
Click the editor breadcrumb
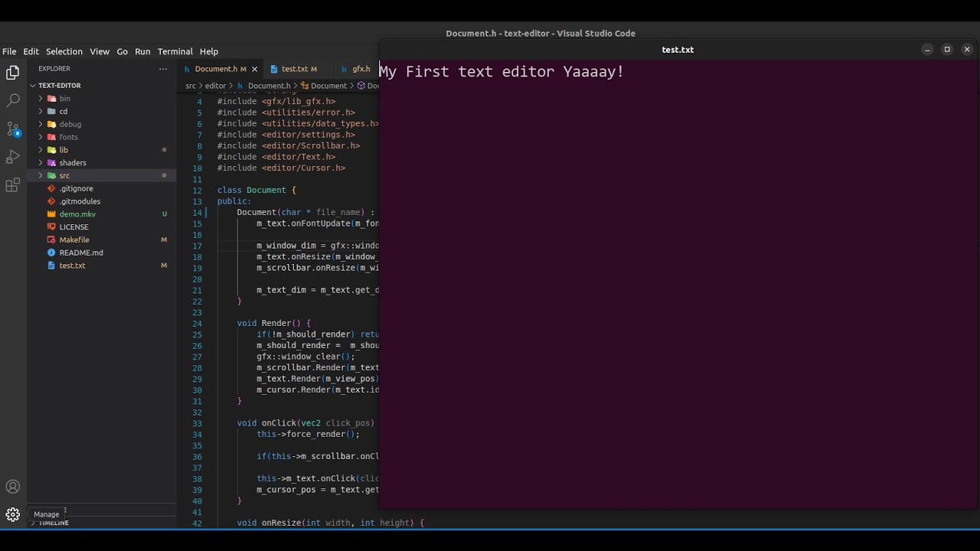[215, 86]
